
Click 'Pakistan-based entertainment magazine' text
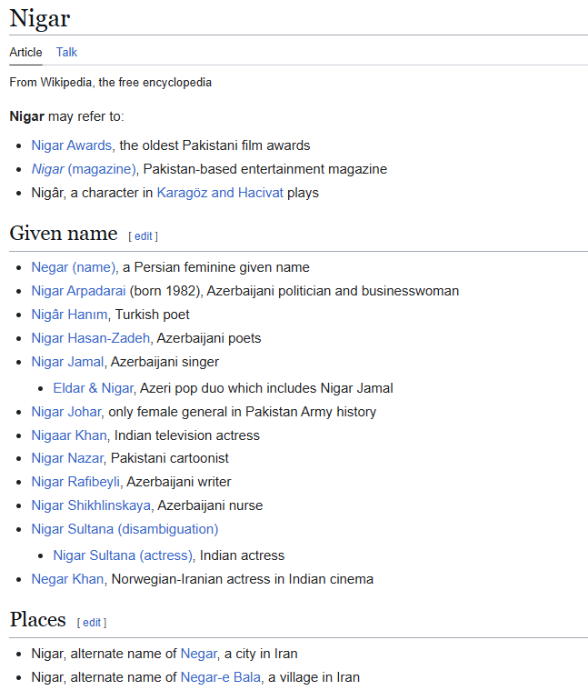[265, 169]
